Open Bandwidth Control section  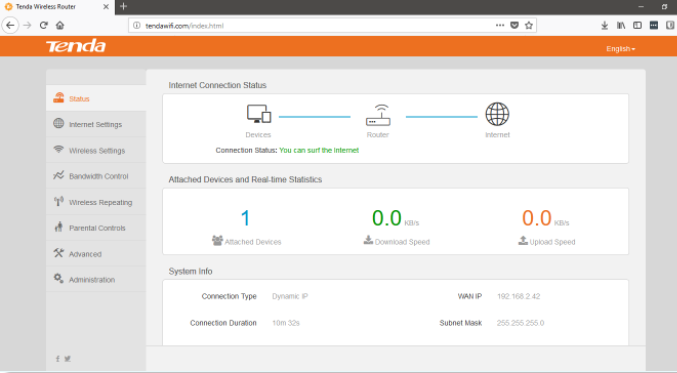(x=96, y=176)
